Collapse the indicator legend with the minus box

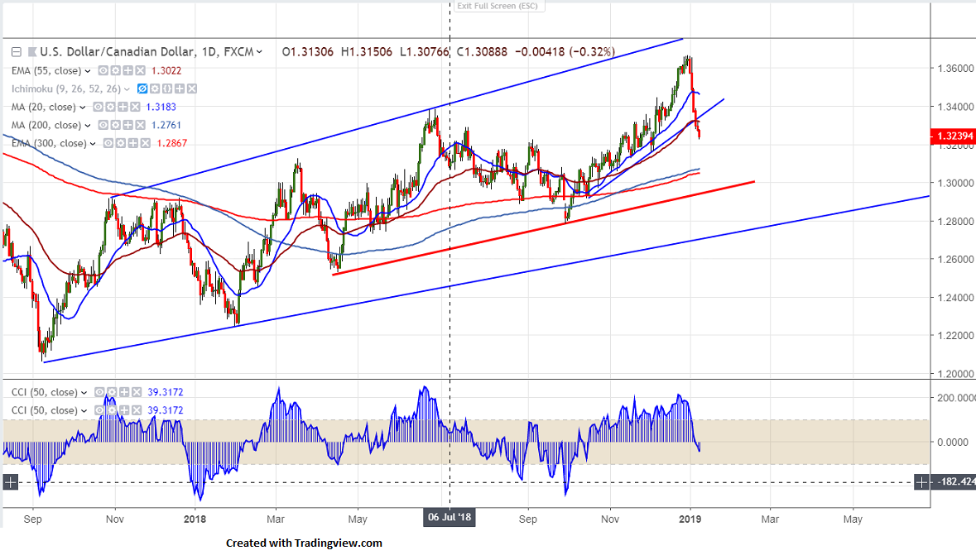pos(17,51)
